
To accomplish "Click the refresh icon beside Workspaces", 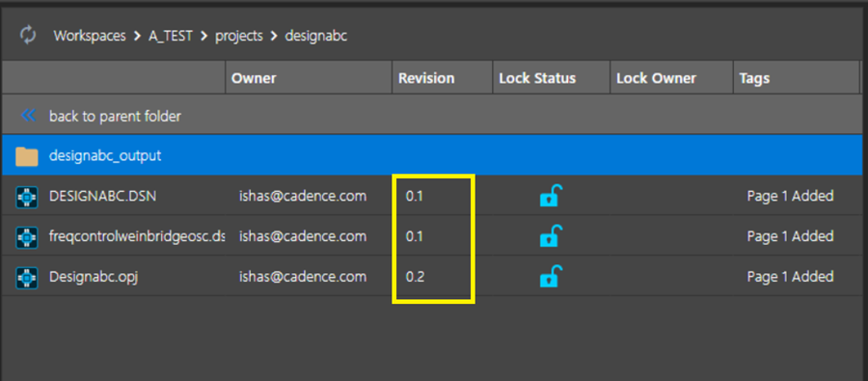I will 28,36.
